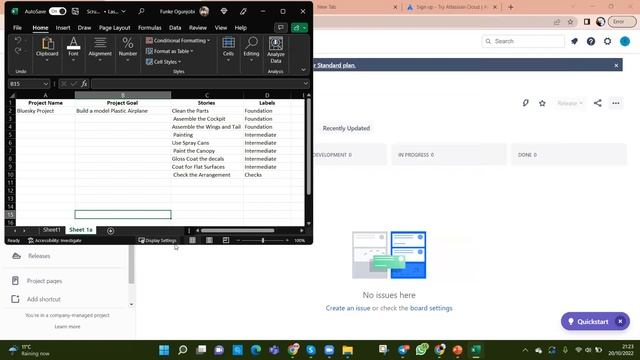Switch to the Review ribbon tab
Screen dimensions: 640x360
tap(198, 28)
